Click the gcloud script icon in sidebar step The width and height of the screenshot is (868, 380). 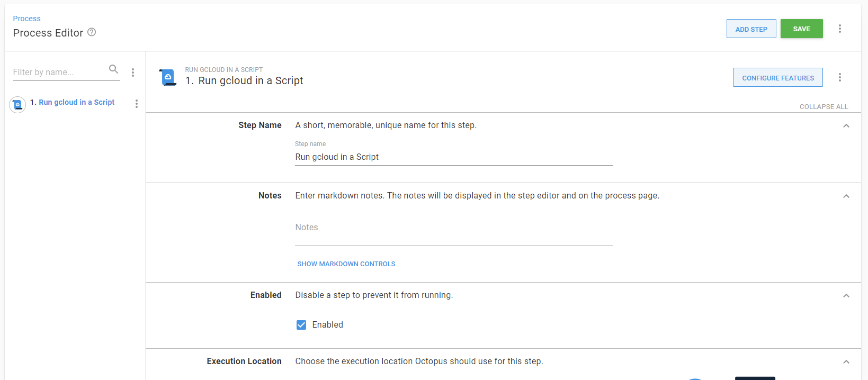click(x=17, y=105)
